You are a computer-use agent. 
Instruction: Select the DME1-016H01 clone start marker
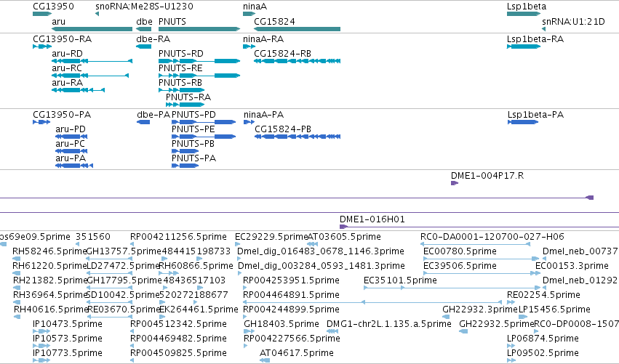tap(343, 227)
